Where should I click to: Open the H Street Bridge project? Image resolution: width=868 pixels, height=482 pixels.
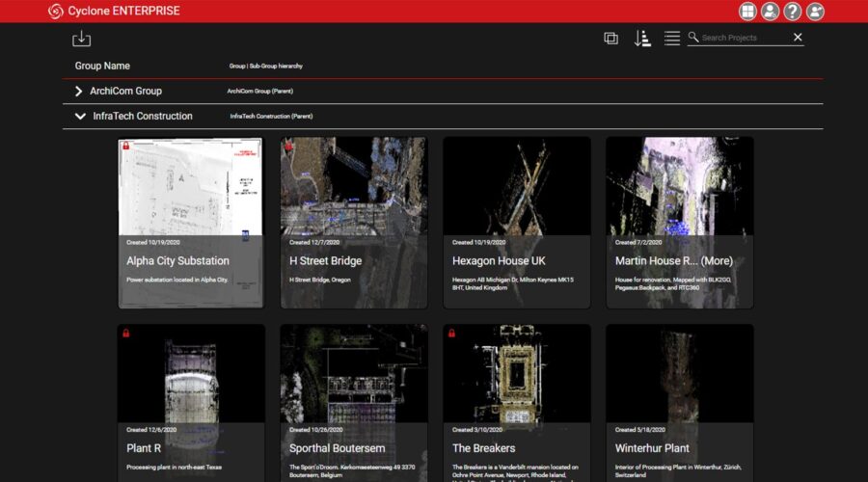point(354,222)
